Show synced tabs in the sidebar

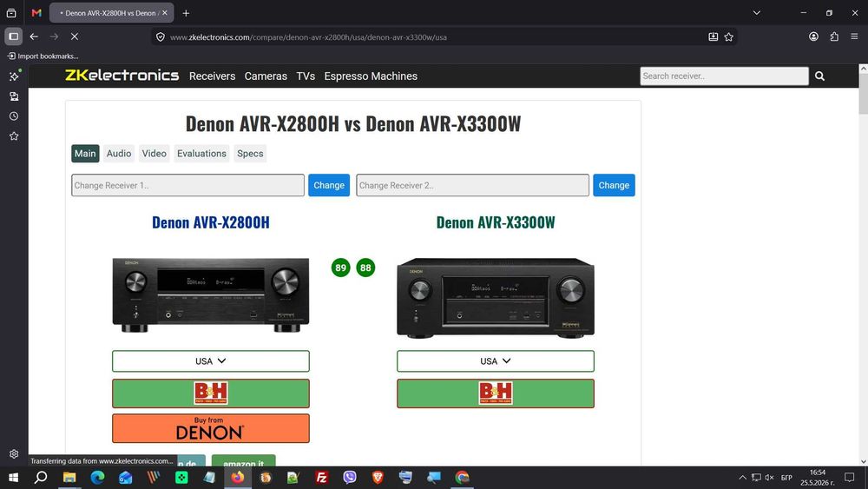point(14,96)
